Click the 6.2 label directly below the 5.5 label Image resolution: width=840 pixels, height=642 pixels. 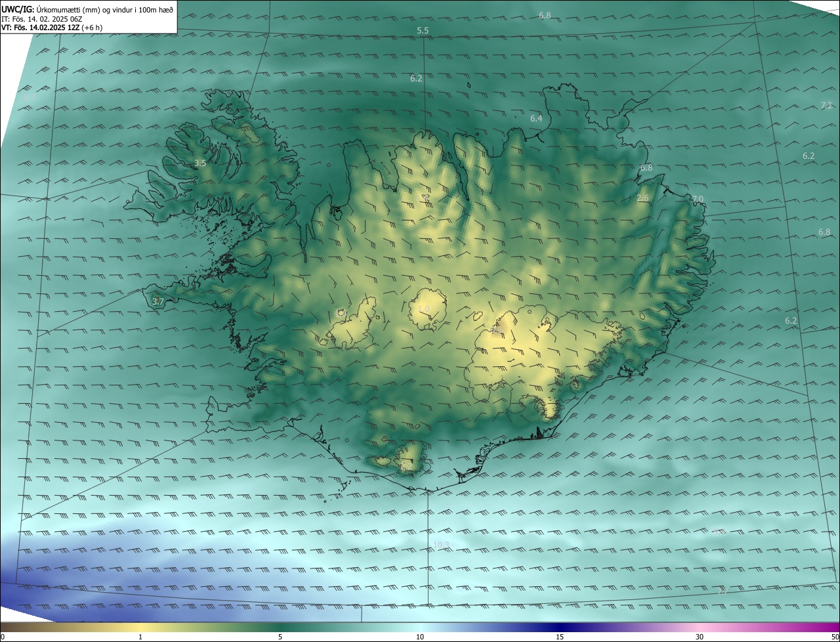click(416, 79)
